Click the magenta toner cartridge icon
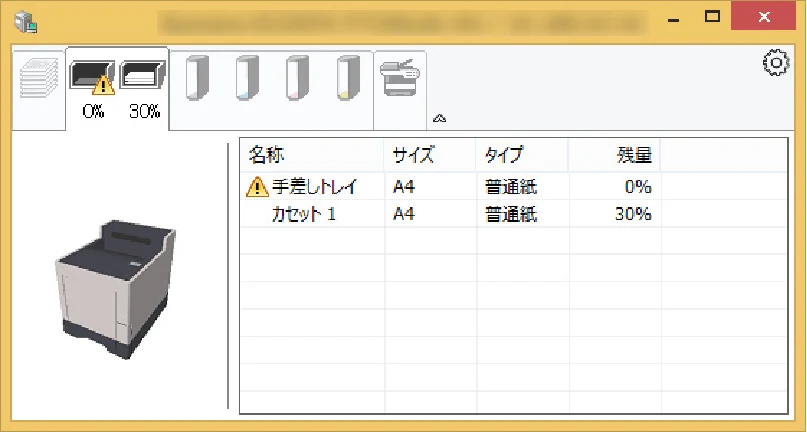Viewport: 807px width, 432px height. [x=297, y=78]
